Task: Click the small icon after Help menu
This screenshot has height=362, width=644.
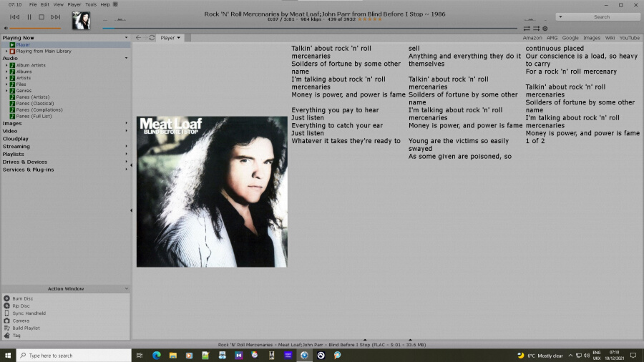Action: tap(115, 4)
